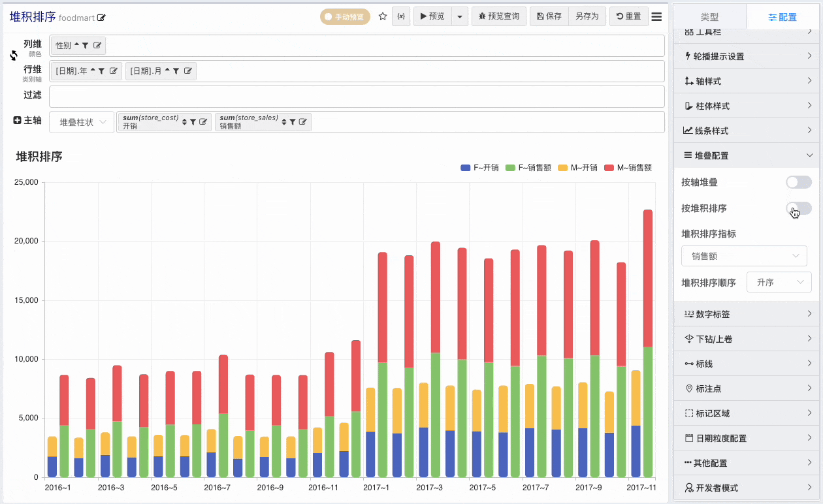Expand the 日期粒度配置 section
Image resolution: width=823 pixels, height=504 pixels.
748,438
